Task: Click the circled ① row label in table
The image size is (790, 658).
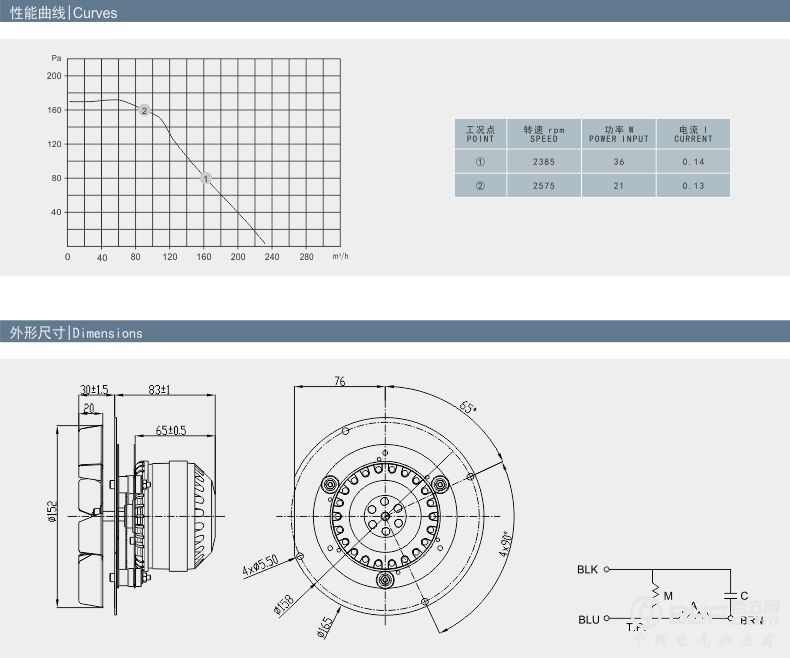Action: click(480, 161)
